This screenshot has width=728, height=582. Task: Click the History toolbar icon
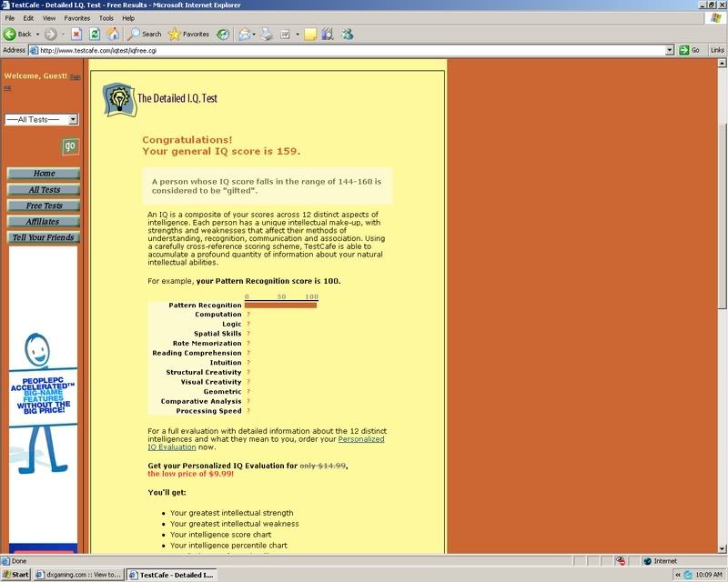(x=223, y=35)
